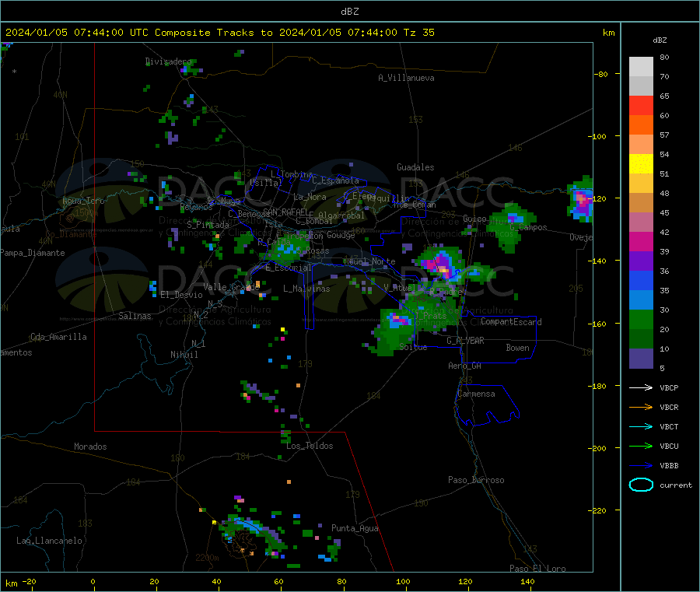Screen dimensions: 700x592
Task: Click the storm cell west of Soitue
Action: point(394,331)
